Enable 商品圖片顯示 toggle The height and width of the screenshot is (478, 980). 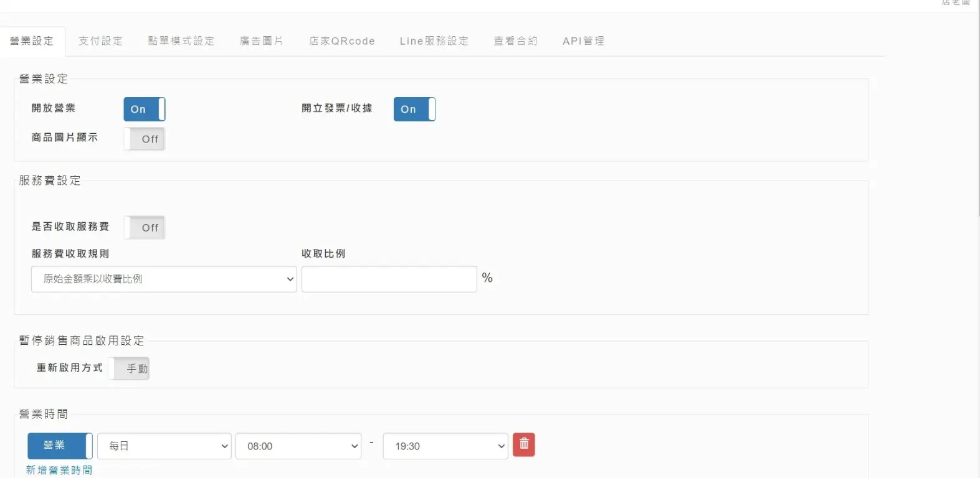(x=144, y=139)
